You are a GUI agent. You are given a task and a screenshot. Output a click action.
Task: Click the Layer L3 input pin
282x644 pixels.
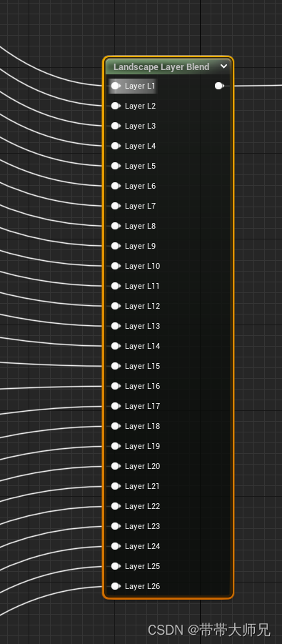[x=116, y=126]
